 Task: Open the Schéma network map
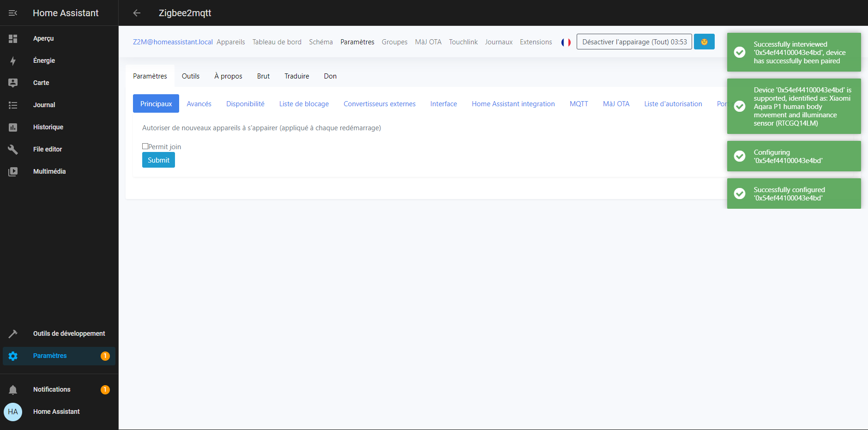[x=321, y=42]
